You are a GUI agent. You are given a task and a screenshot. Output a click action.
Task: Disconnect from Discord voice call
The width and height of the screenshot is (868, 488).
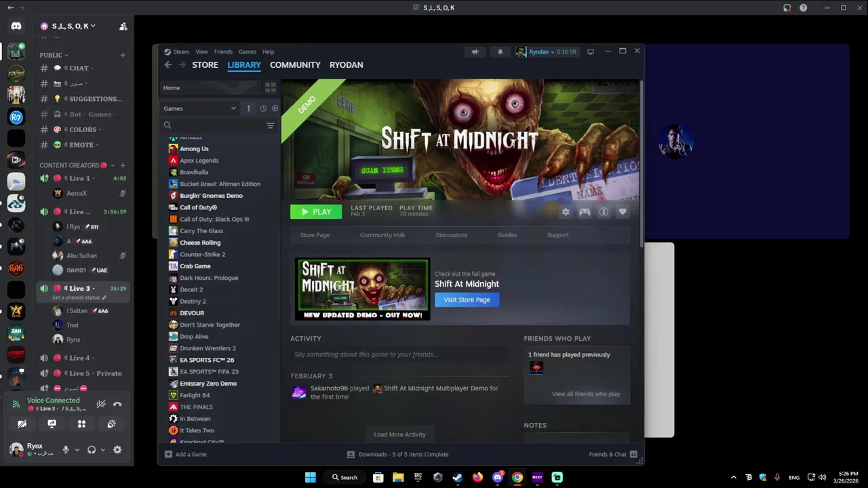[x=117, y=404]
